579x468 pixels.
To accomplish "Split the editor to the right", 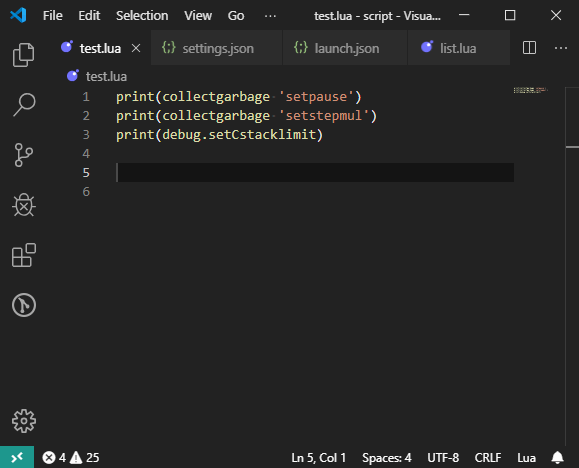I will click(529, 48).
